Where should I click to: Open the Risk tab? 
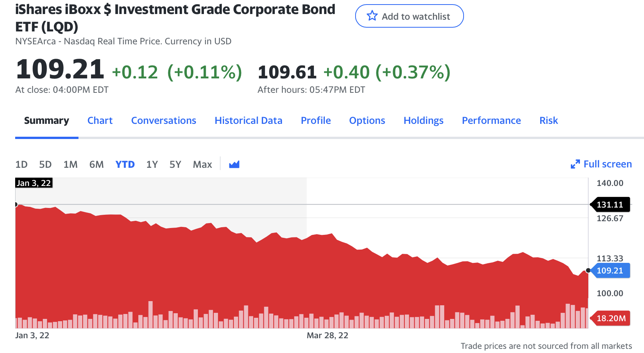click(548, 120)
